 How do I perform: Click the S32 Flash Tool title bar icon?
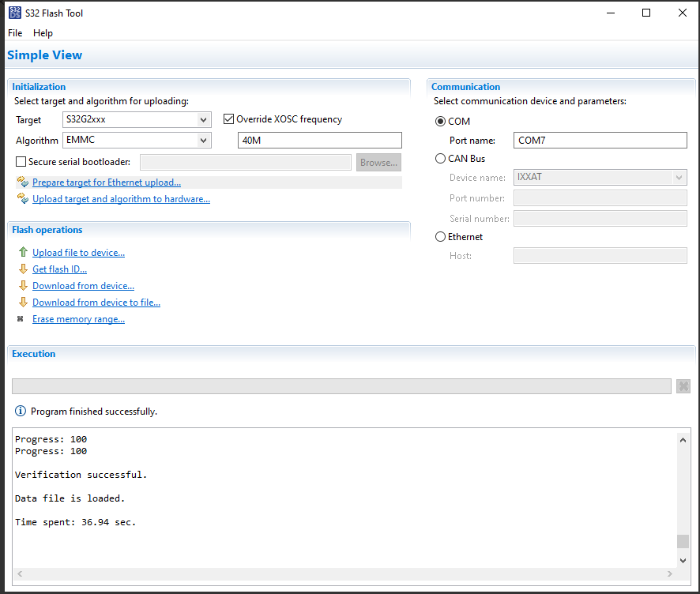tap(15, 13)
